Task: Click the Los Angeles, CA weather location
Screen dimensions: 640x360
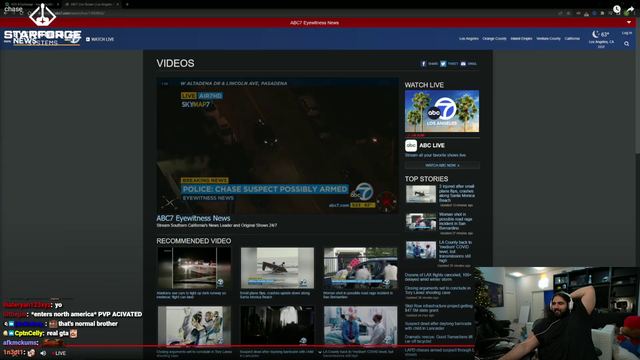Action: click(x=601, y=42)
